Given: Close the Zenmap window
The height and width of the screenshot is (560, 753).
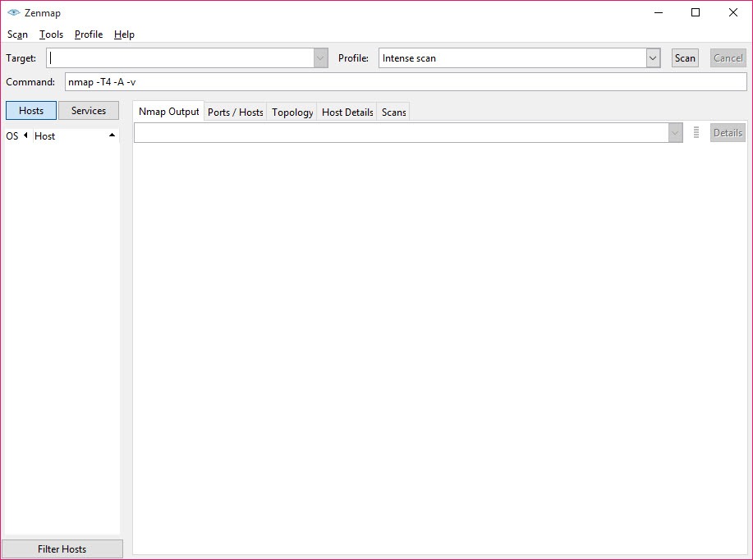Looking at the screenshot, I should (x=732, y=12).
